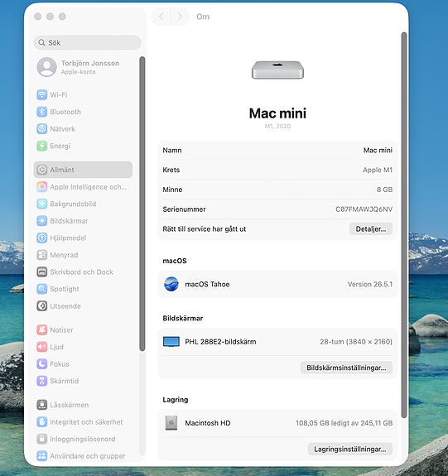
Task: Click Lagringsinställningar... button
Action: coord(350,449)
